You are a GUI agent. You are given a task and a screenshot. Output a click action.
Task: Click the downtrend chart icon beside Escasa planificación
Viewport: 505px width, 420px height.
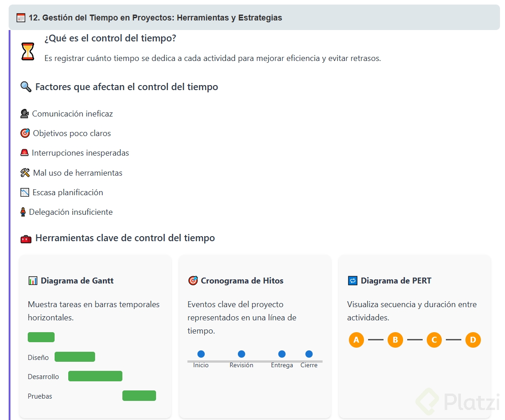(25, 192)
